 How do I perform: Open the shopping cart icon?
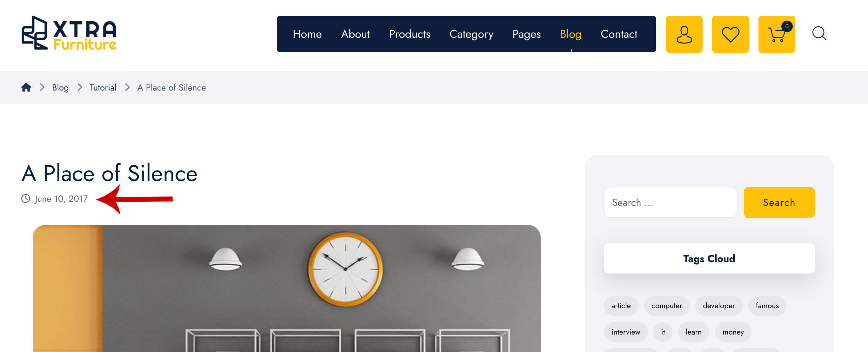[x=776, y=34]
